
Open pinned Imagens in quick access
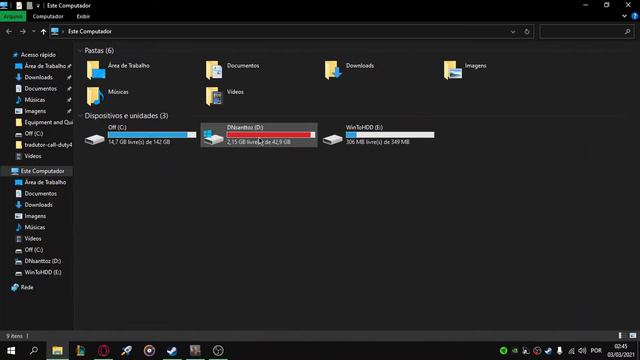(x=35, y=111)
